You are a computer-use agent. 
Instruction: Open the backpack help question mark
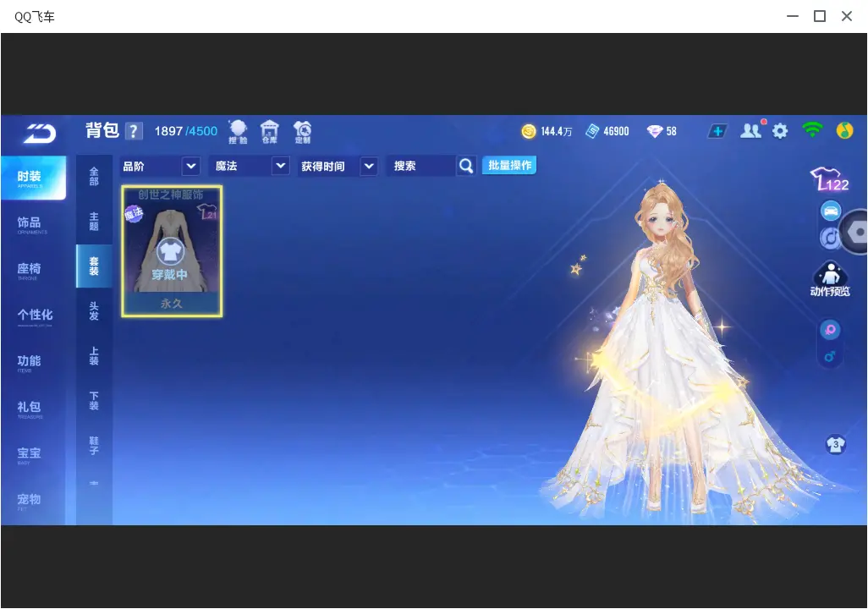tap(134, 131)
